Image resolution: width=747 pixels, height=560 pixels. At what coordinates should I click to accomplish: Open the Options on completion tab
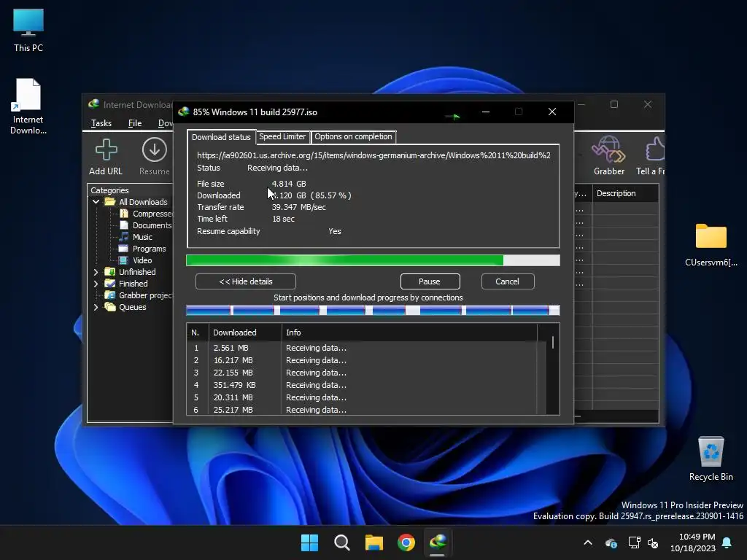[353, 136]
